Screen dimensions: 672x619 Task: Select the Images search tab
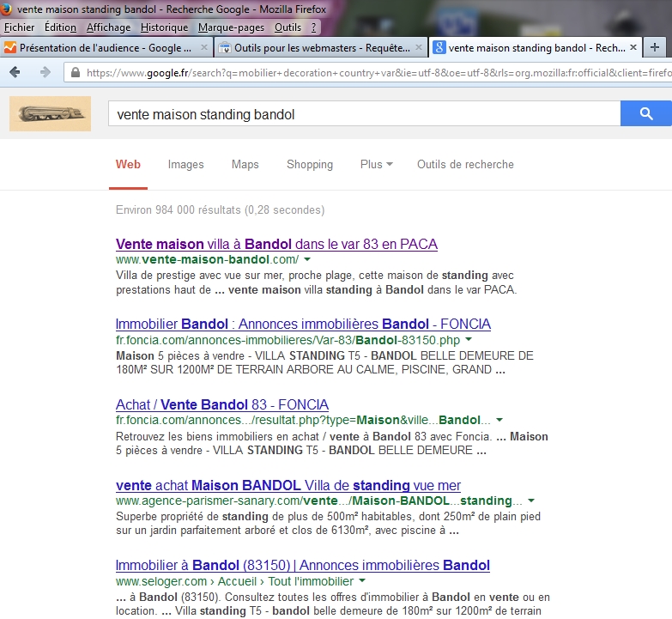pyautogui.click(x=185, y=165)
